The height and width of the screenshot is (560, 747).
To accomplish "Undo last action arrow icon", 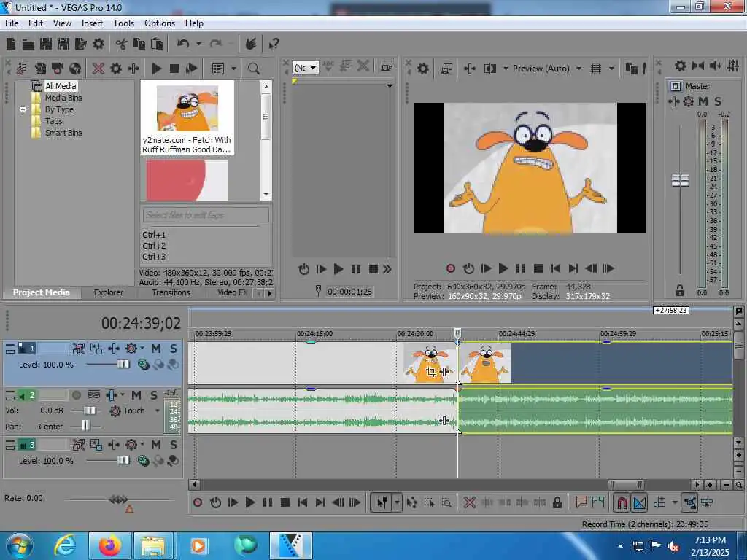I will (x=183, y=44).
